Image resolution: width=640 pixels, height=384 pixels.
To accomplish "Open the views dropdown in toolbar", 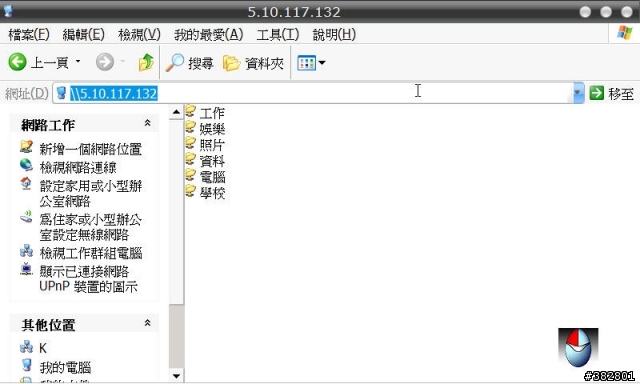I will (311, 63).
